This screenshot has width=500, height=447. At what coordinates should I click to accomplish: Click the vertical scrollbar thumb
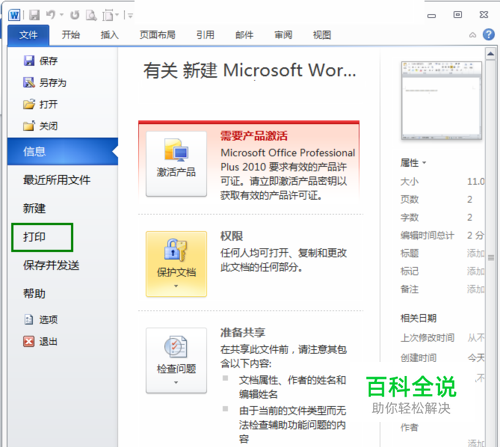pyautogui.click(x=491, y=257)
